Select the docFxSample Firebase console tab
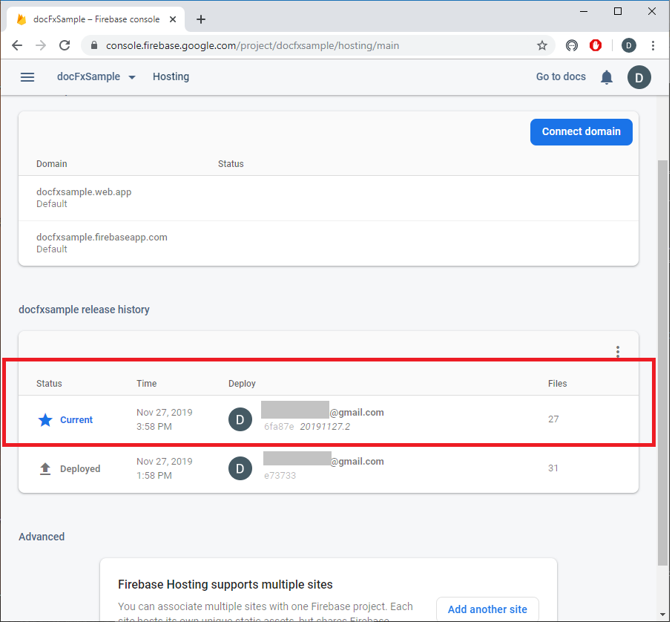The height and width of the screenshot is (622, 672). [x=96, y=19]
